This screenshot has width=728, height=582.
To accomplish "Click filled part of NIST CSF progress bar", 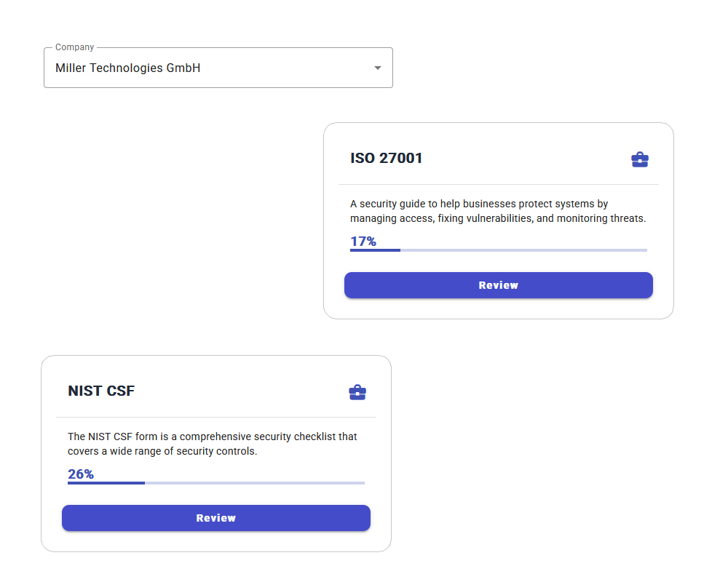I will pos(106,483).
